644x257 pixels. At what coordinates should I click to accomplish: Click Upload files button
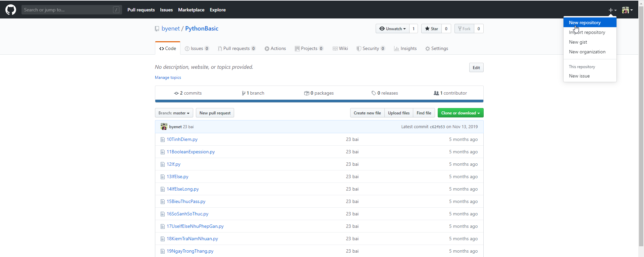point(399,113)
